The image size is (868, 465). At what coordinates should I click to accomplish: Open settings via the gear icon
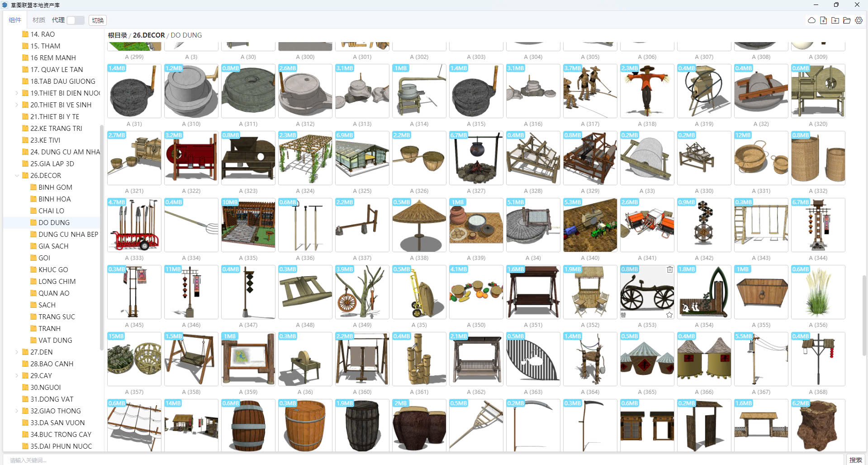point(859,20)
